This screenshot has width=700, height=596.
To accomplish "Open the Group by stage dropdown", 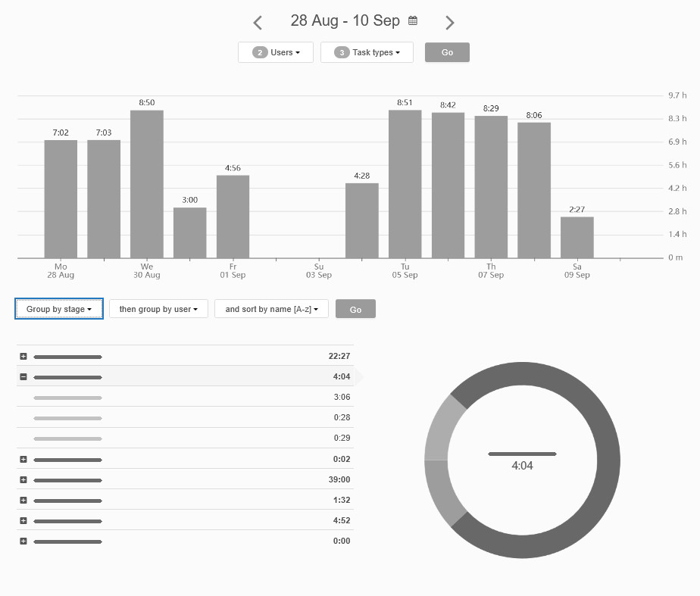I will click(x=58, y=308).
